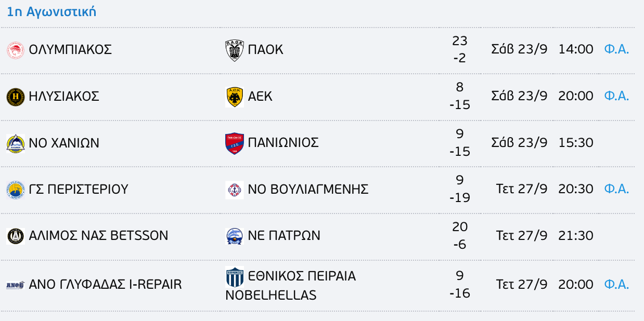Screen dimensions: 644x321
Task: Click the Olympiacos team logo
Action: click(x=15, y=50)
